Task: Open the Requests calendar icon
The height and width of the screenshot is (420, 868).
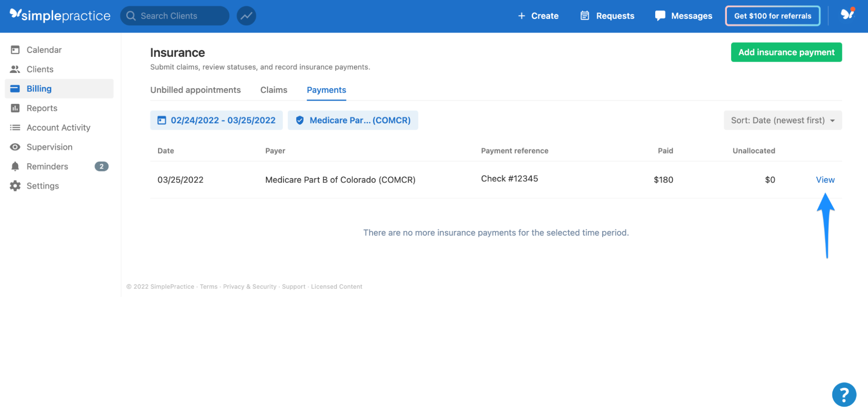Action: [x=584, y=16]
